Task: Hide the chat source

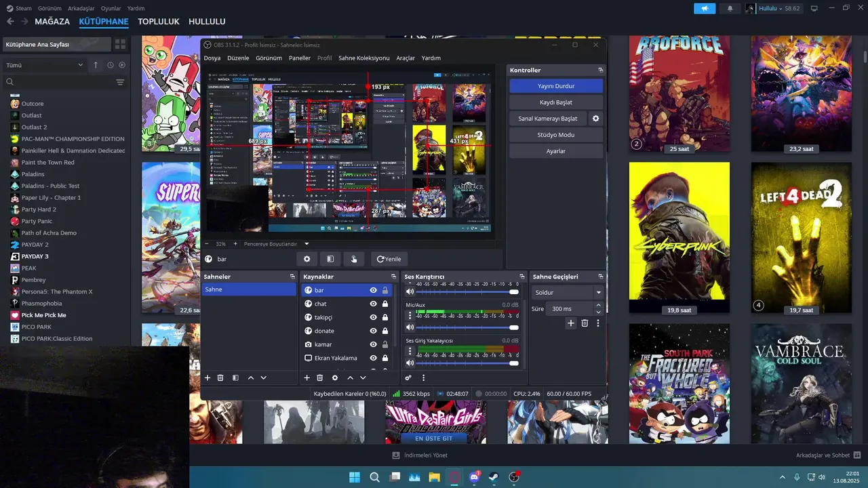Action: point(373,304)
